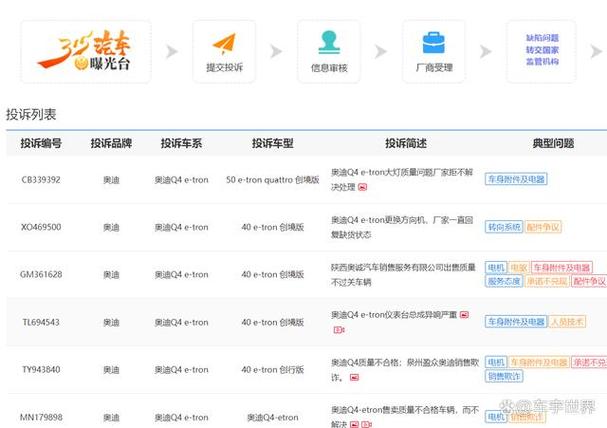Click the 提交投诉 paper plane icon
This screenshot has width=607, height=428.
pyautogui.click(x=224, y=44)
